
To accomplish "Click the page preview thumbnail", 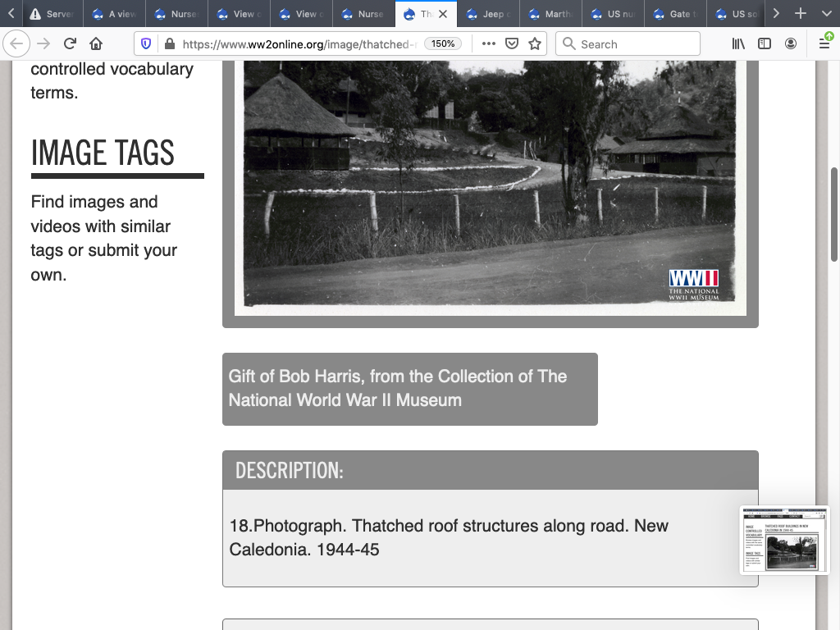I will [x=784, y=540].
